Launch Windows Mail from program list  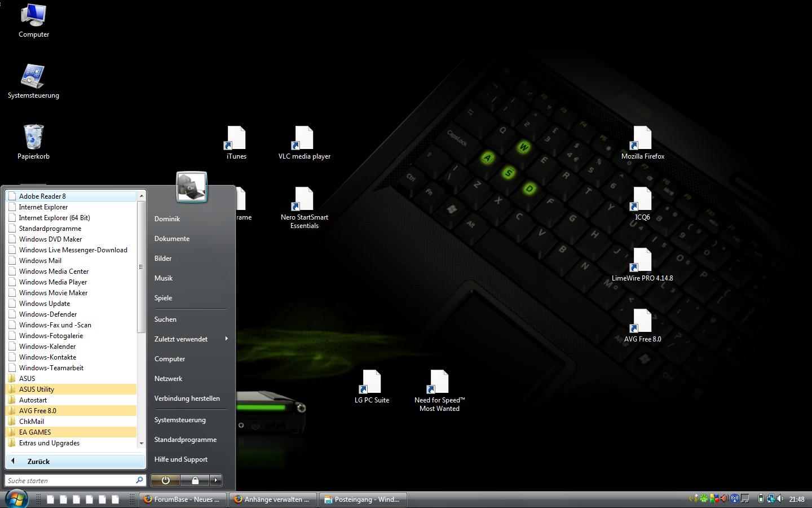[71, 261]
